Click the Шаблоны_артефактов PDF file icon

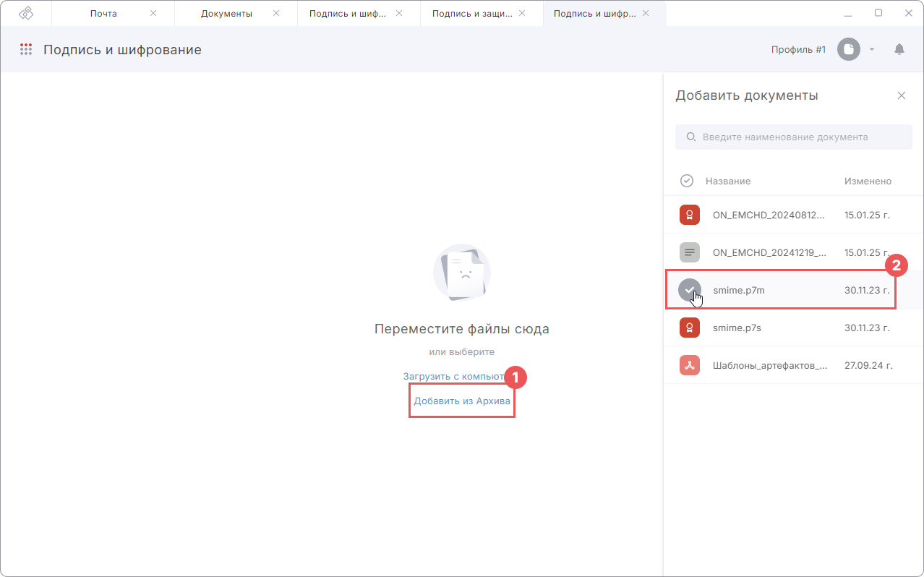tap(690, 365)
